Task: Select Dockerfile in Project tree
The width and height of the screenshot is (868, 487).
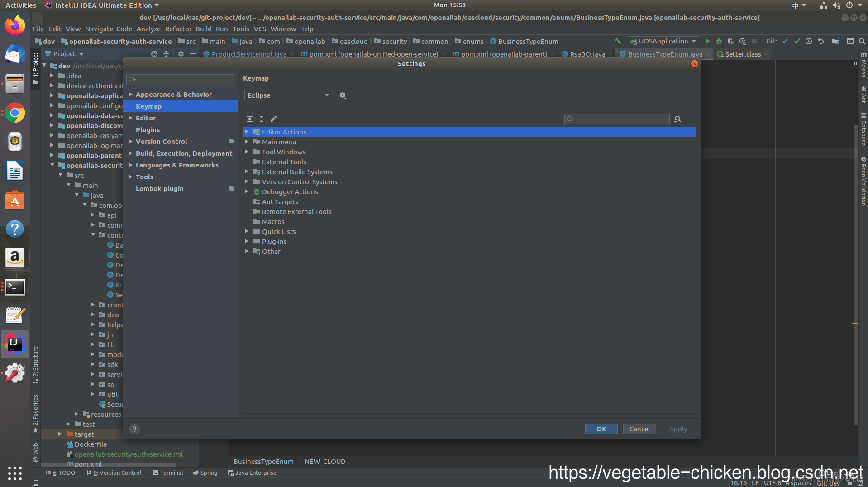Action: pyautogui.click(x=91, y=444)
